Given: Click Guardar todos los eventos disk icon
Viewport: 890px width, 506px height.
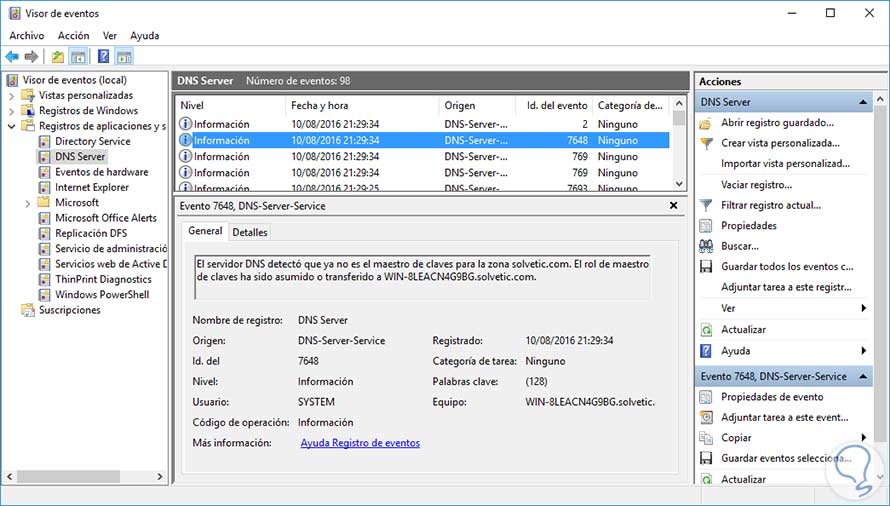Looking at the screenshot, I should pos(706,267).
